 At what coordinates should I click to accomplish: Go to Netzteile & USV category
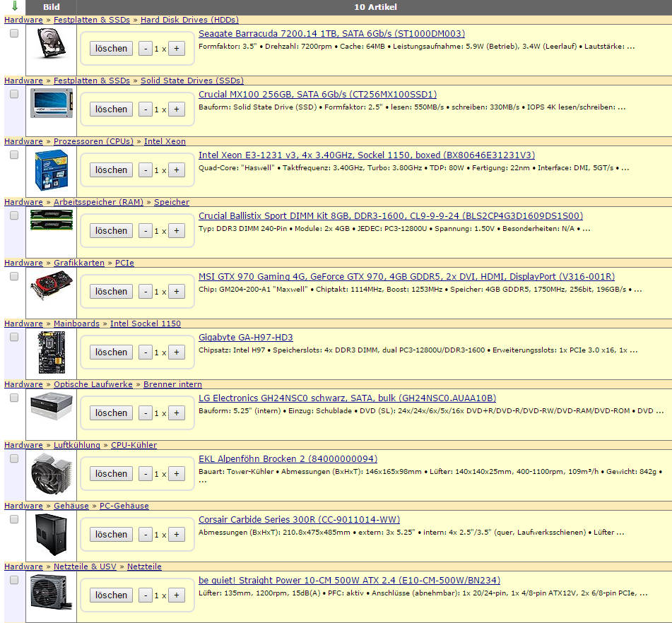[x=85, y=566]
